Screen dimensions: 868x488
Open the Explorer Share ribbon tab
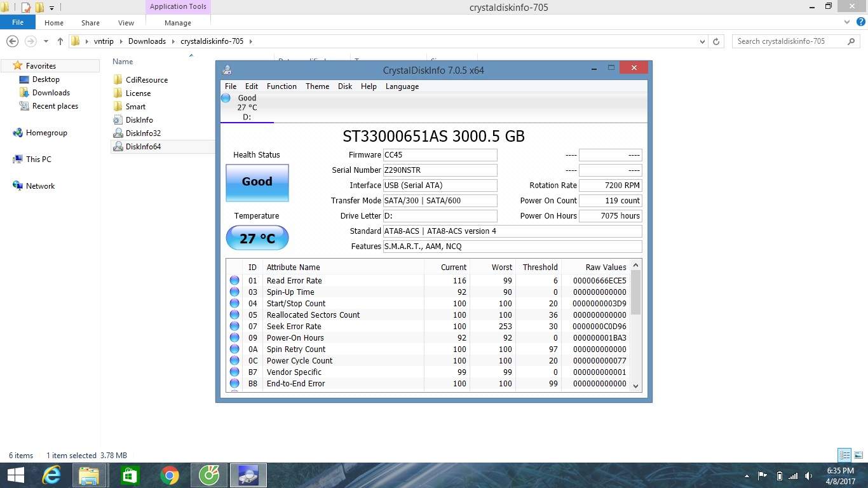point(90,22)
